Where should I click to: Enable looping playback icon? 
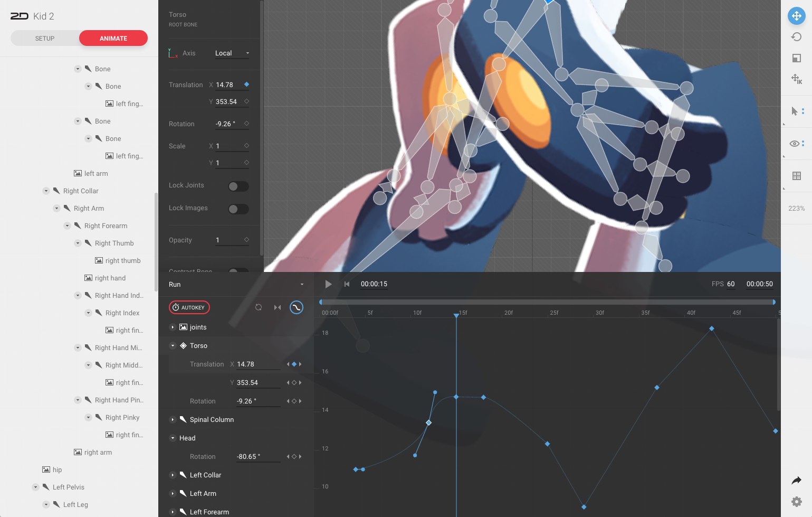point(259,307)
